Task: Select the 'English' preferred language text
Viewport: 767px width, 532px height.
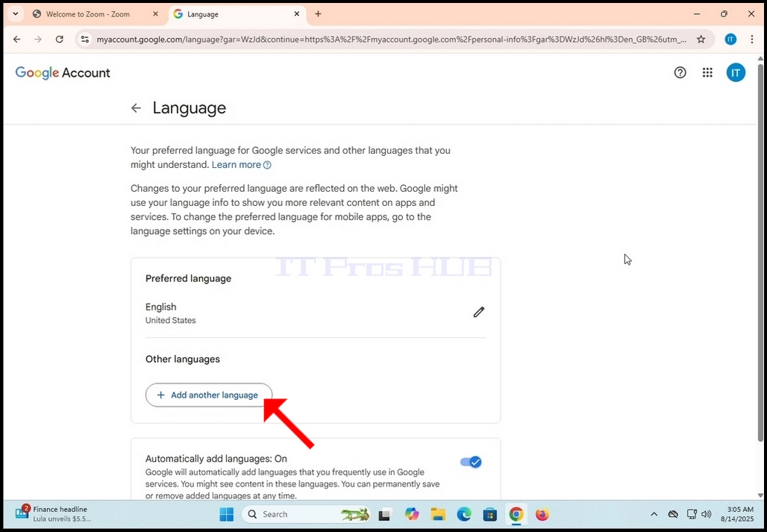Action: (x=160, y=307)
